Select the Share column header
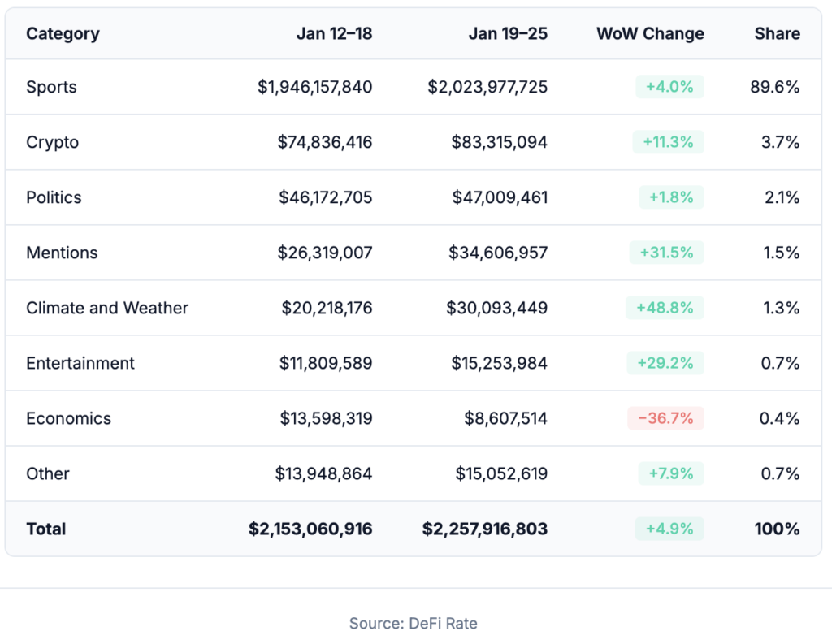This screenshot has height=644, width=832. (777, 34)
